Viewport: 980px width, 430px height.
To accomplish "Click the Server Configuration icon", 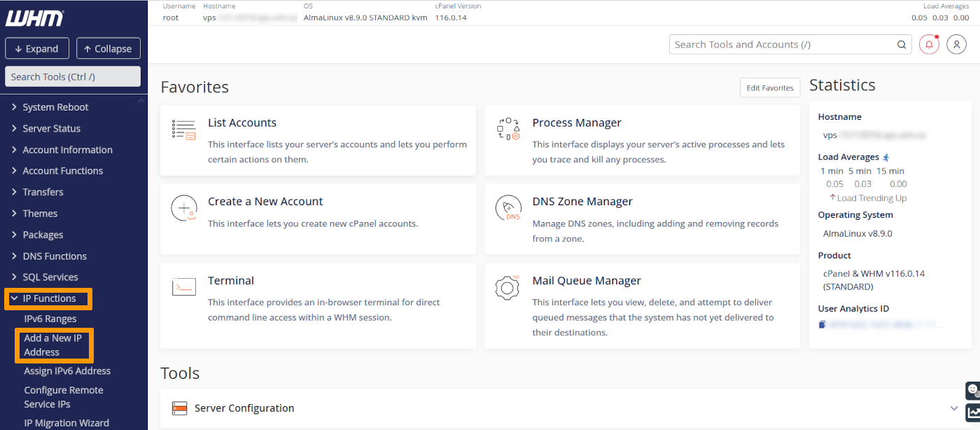I will point(180,408).
